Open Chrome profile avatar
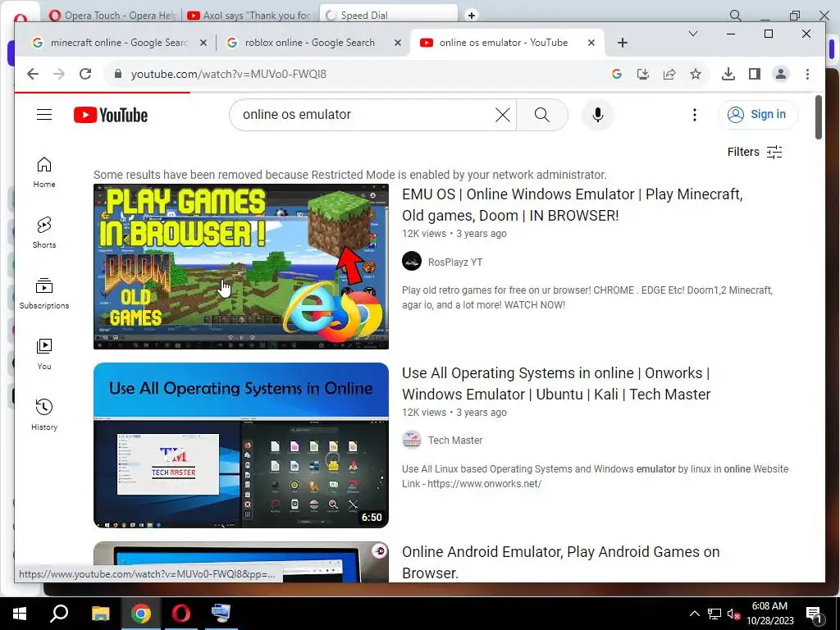Image resolution: width=840 pixels, height=630 pixels. pyautogui.click(x=781, y=74)
